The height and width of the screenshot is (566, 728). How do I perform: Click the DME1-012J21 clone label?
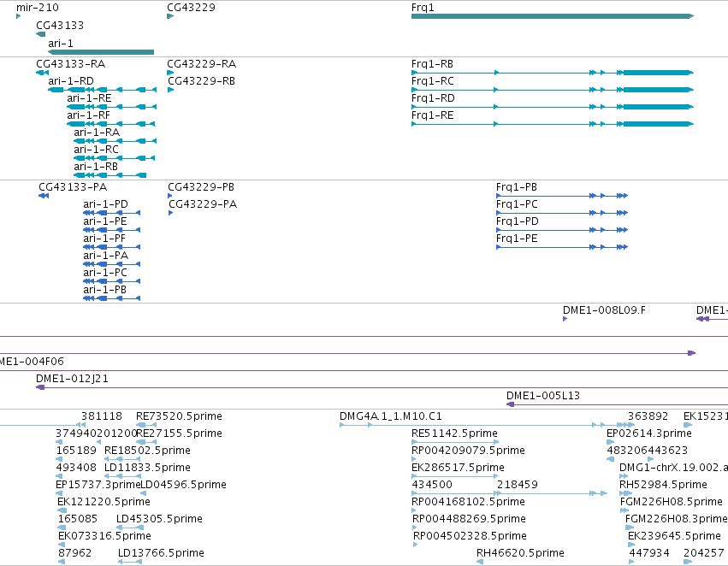[x=72, y=379]
